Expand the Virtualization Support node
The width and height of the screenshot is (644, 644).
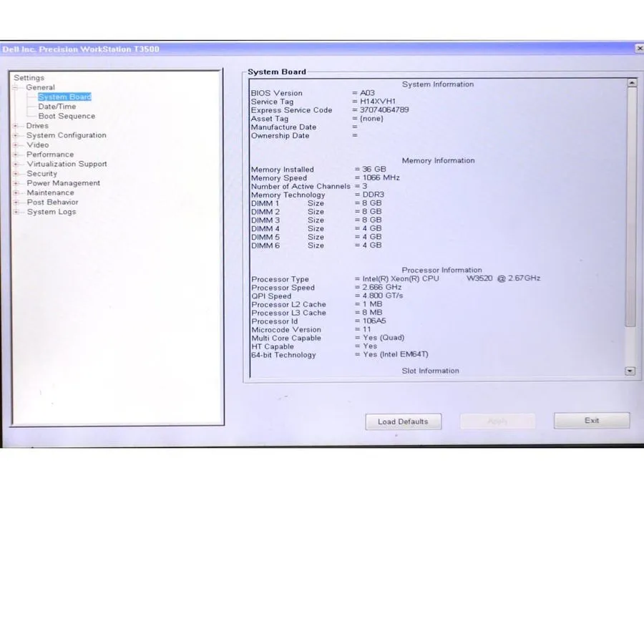point(16,164)
